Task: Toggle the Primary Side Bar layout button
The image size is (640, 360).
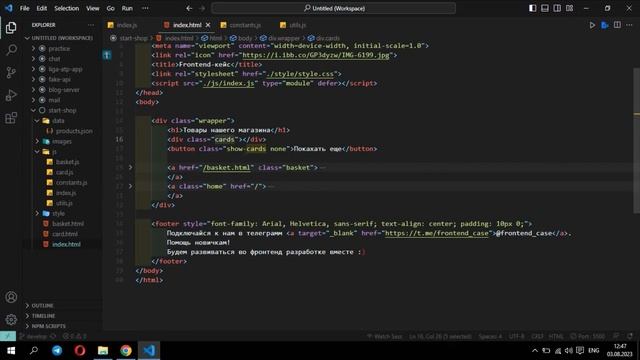Action: [532, 8]
